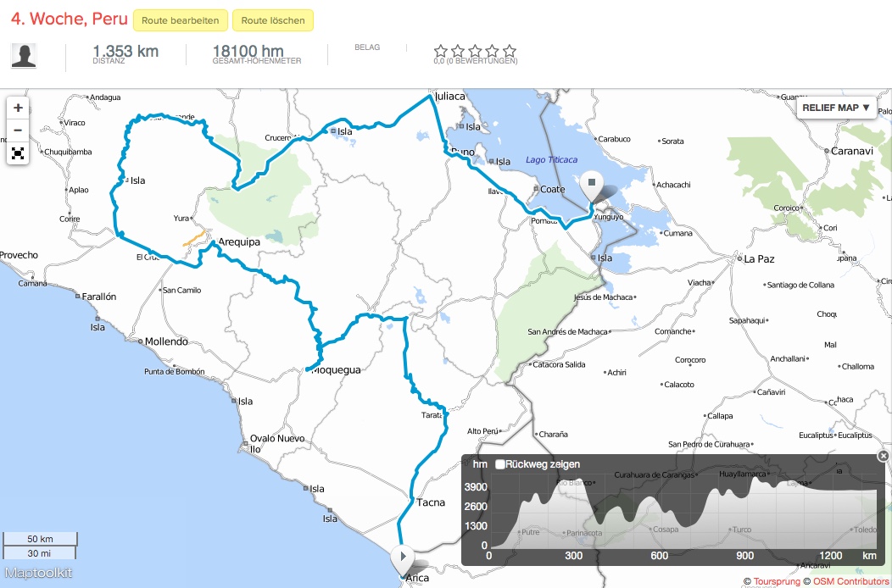Click the user avatar icon
This screenshot has width=892, height=588.
[x=24, y=56]
